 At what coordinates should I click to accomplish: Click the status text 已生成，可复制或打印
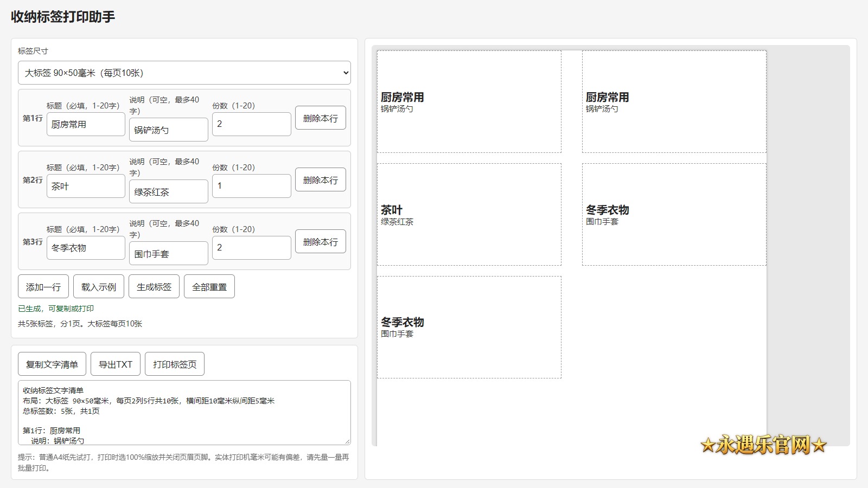point(56,309)
